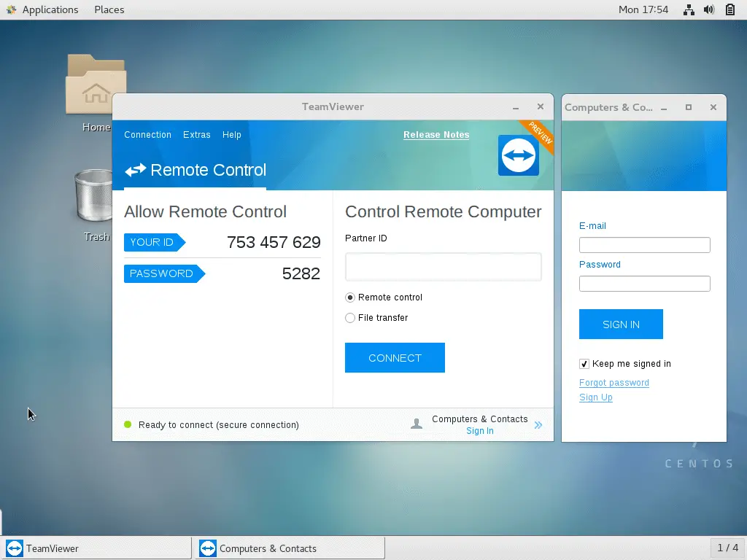Click the ID number 753 457 629
The width and height of the screenshot is (747, 560).
tap(274, 242)
